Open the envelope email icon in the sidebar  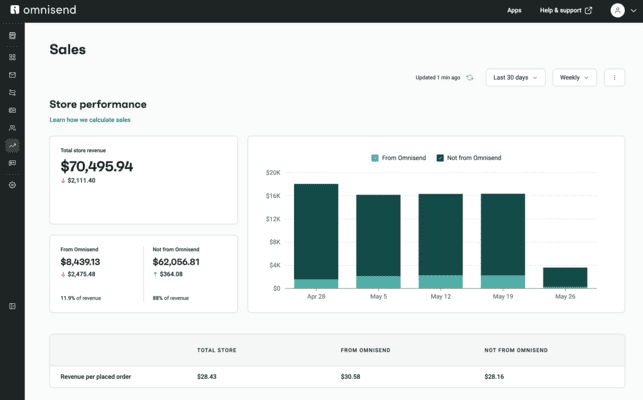point(12,75)
